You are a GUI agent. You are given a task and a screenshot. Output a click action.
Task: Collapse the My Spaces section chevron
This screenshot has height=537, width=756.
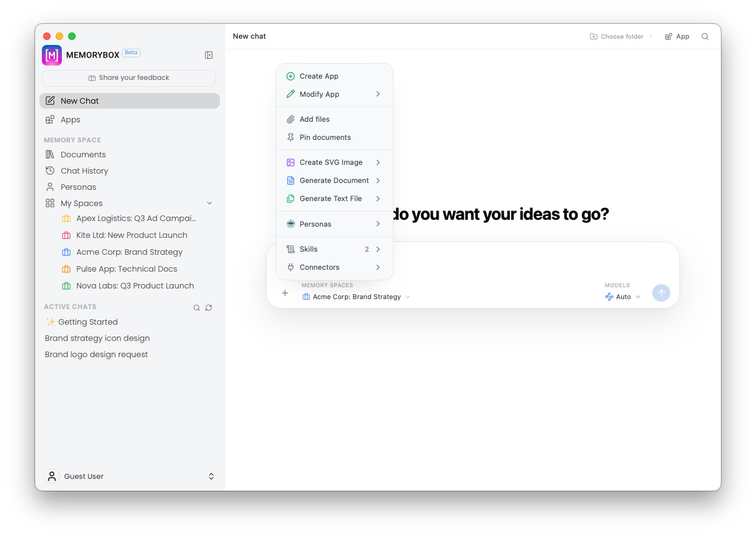pos(209,203)
